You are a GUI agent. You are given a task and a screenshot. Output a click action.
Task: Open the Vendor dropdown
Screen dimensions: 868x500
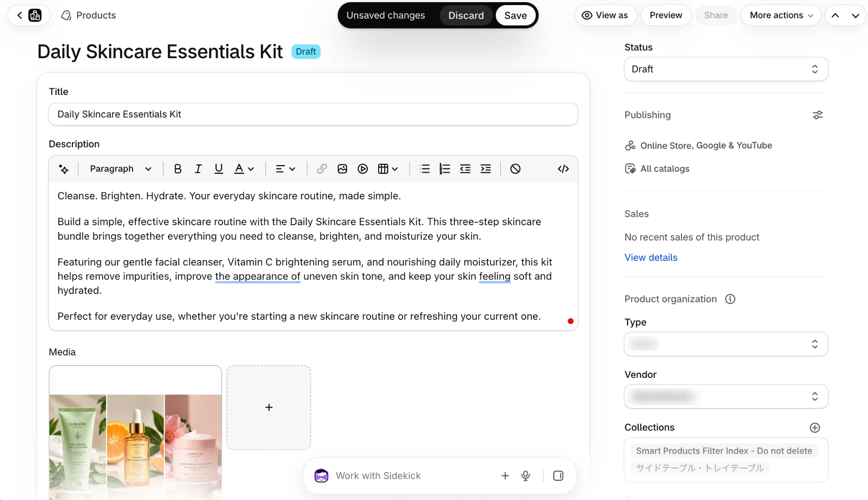tap(726, 397)
